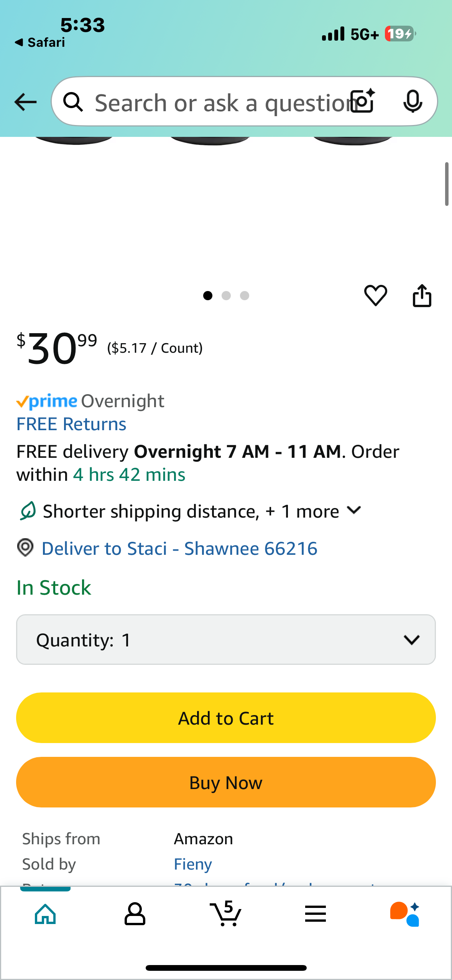Tap the share icon

coord(422,295)
